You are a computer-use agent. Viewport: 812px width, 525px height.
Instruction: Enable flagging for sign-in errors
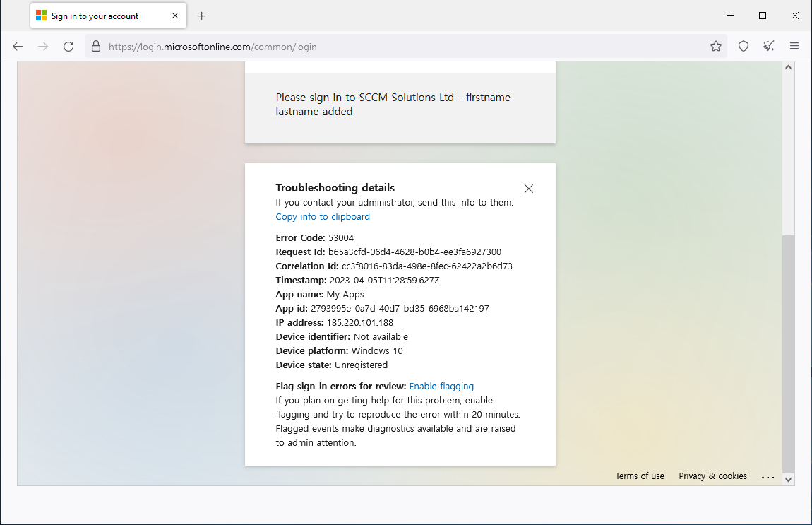441,387
